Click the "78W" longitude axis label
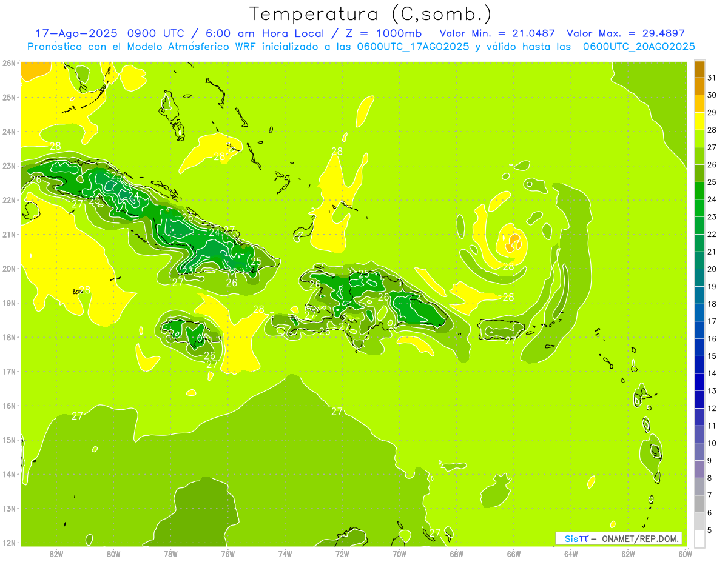This screenshot has width=728, height=562. [170, 553]
